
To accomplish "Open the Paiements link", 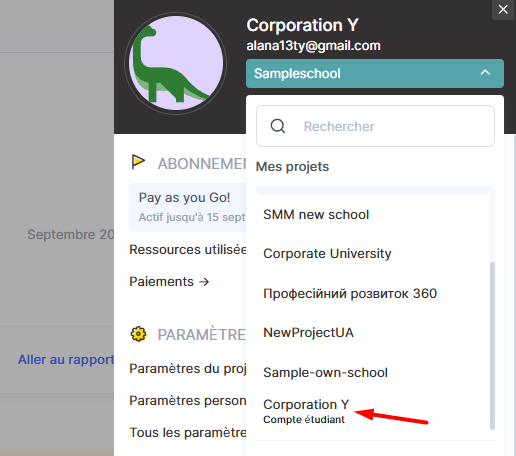I will tap(169, 282).
